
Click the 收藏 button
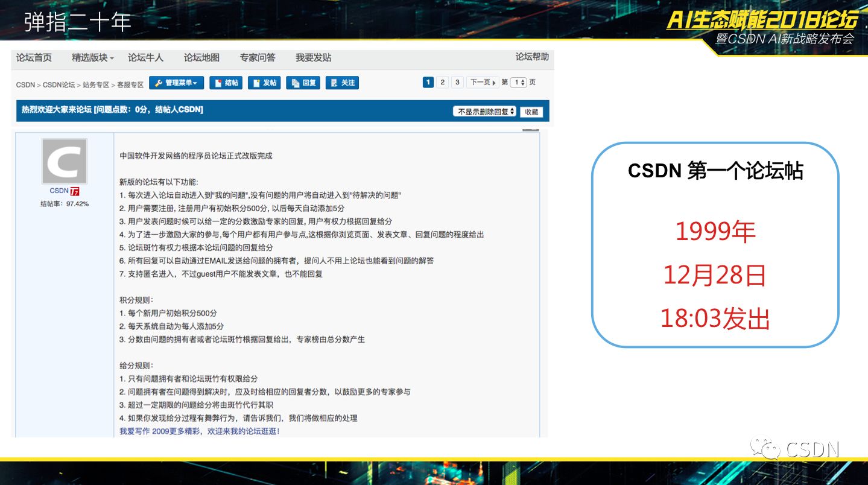[x=531, y=112]
